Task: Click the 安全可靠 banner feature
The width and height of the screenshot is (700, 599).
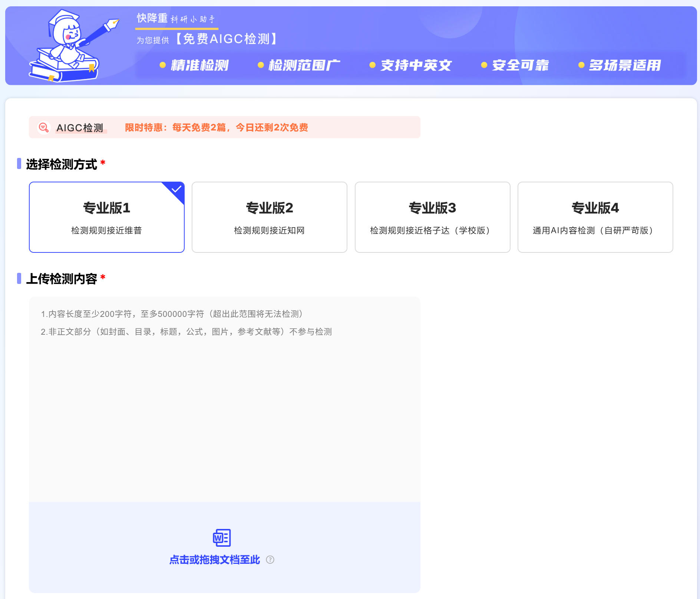Action: point(521,65)
